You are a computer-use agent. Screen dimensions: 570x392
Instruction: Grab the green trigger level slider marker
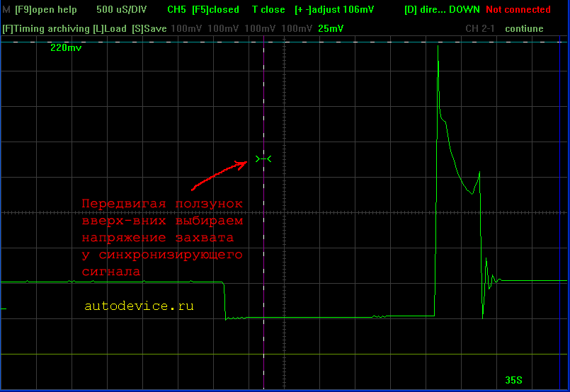263,159
